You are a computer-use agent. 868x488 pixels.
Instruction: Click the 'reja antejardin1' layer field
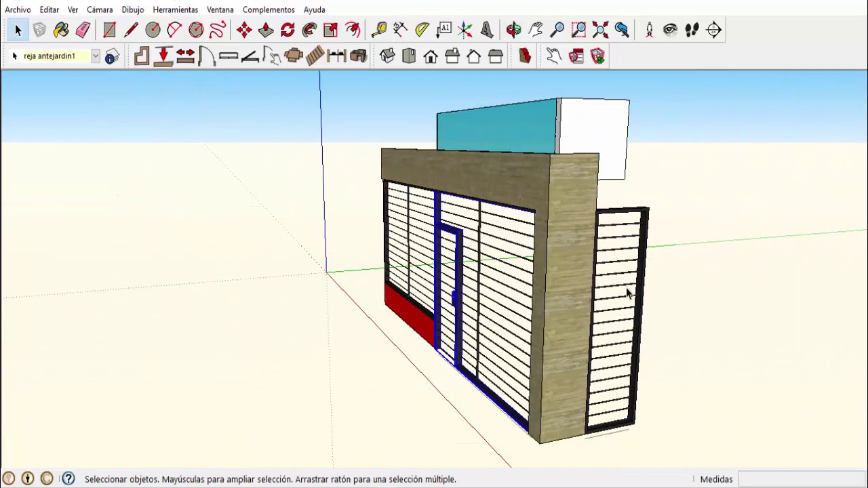pos(56,56)
